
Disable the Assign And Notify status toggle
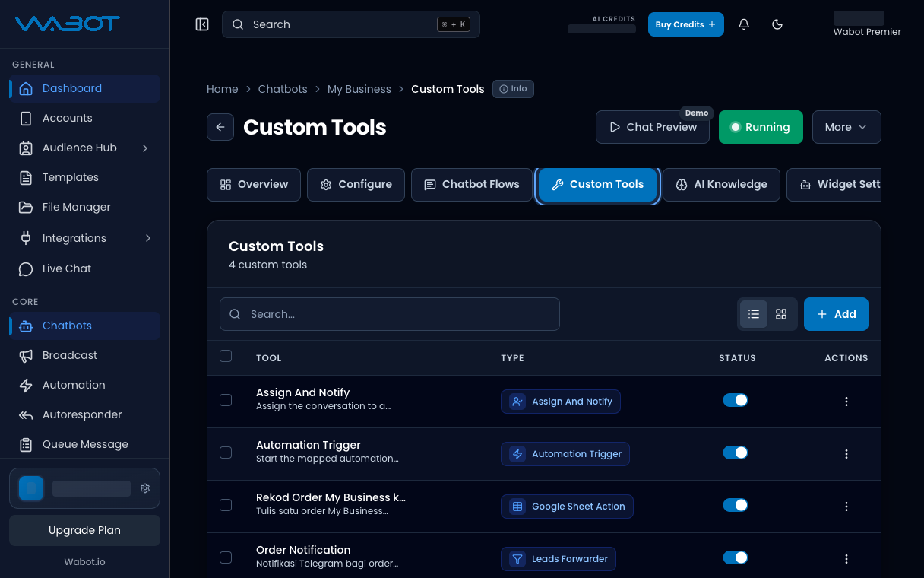pos(736,400)
